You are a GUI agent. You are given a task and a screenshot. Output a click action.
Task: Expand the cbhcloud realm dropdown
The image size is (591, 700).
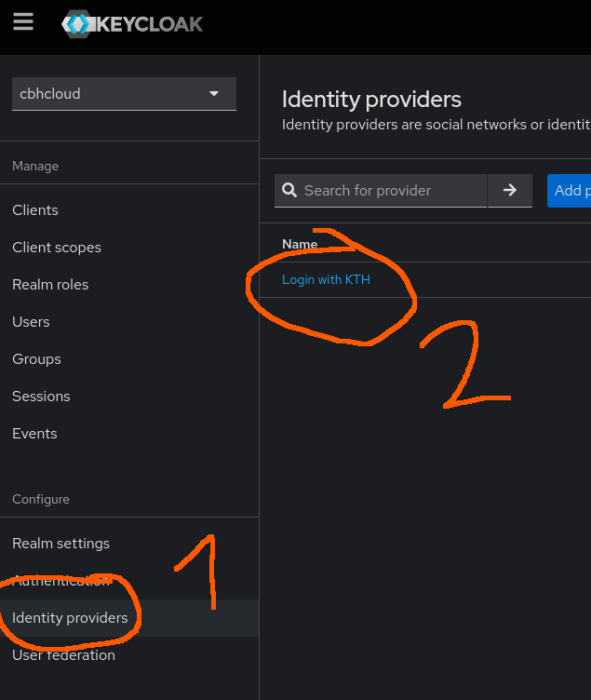pos(124,94)
